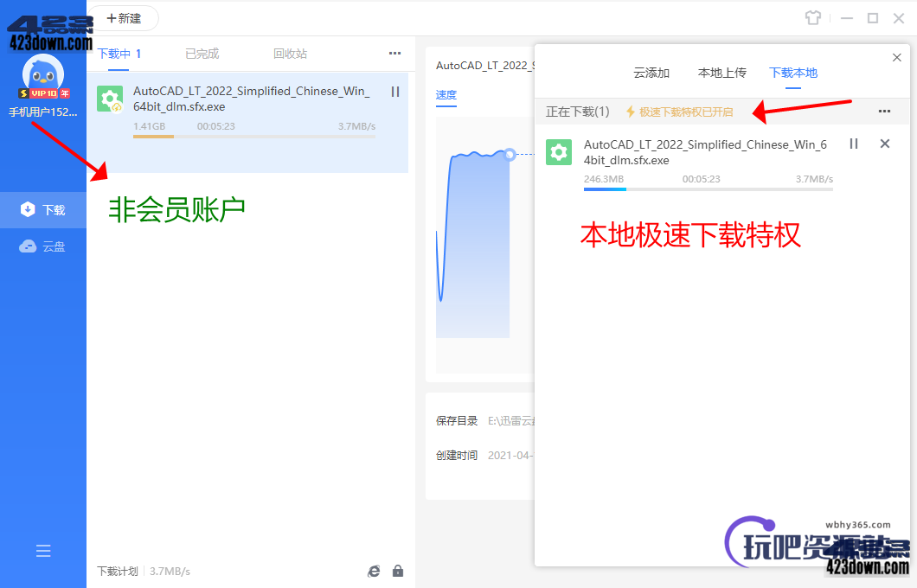The width and height of the screenshot is (917, 588).
Task: Click the 速度 tab in details panel
Action: point(446,95)
